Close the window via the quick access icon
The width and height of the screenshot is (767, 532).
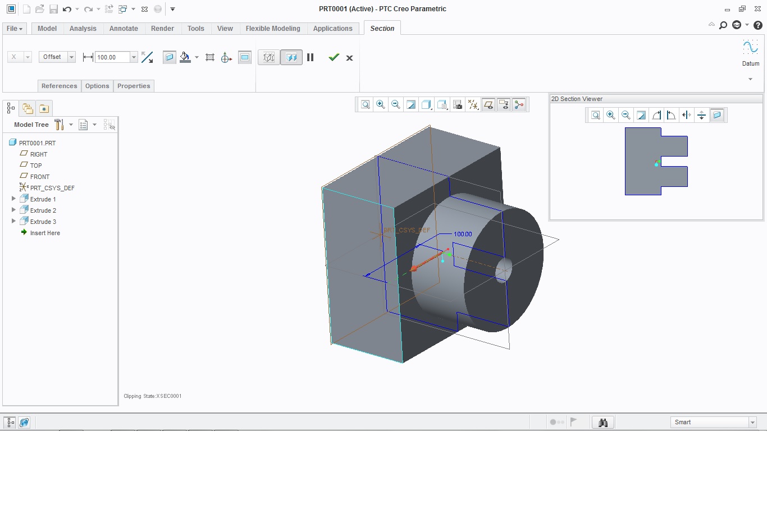(x=144, y=9)
